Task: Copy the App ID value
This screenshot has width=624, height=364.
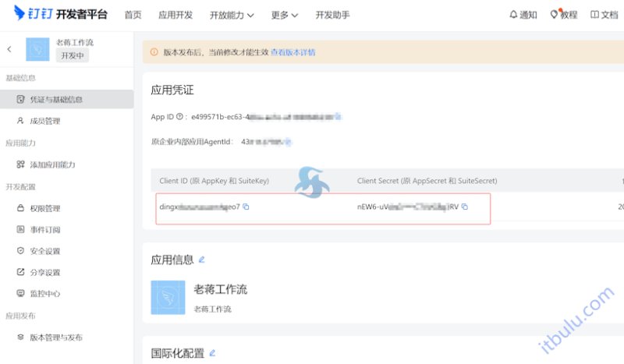Action: [x=338, y=117]
